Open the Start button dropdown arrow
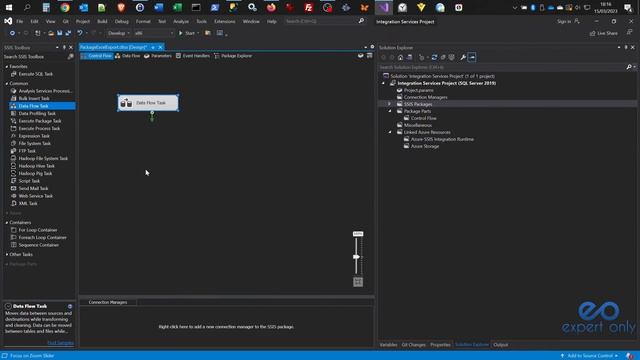The image size is (640, 360). pyautogui.click(x=198, y=33)
